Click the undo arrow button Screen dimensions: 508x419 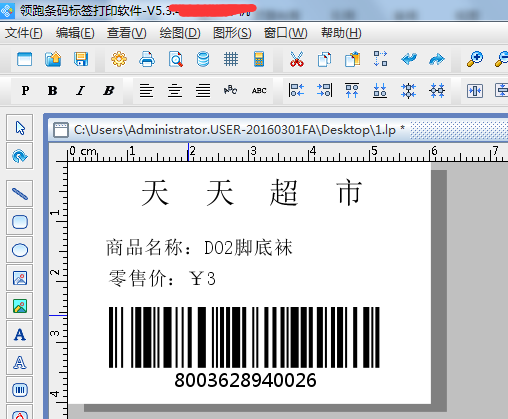pyautogui.click(x=409, y=59)
